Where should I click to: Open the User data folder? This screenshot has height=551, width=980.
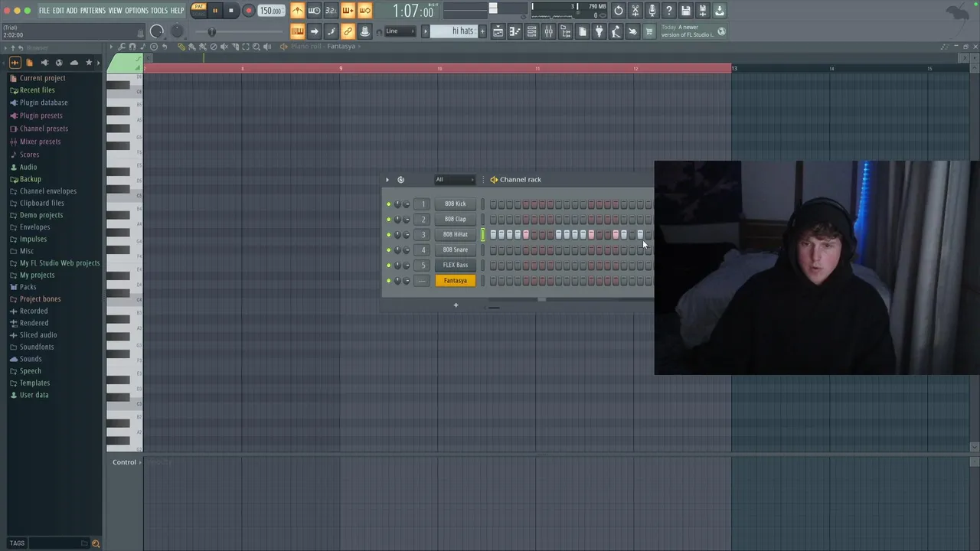tap(34, 395)
